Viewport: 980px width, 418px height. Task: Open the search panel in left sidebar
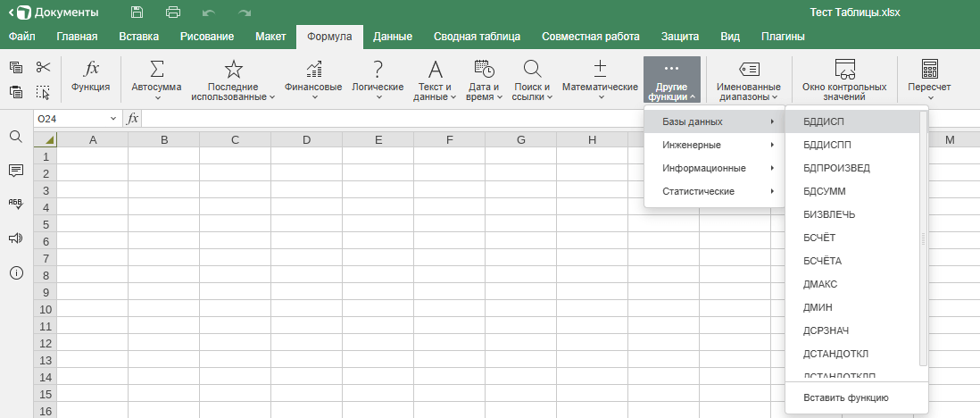pos(16,137)
